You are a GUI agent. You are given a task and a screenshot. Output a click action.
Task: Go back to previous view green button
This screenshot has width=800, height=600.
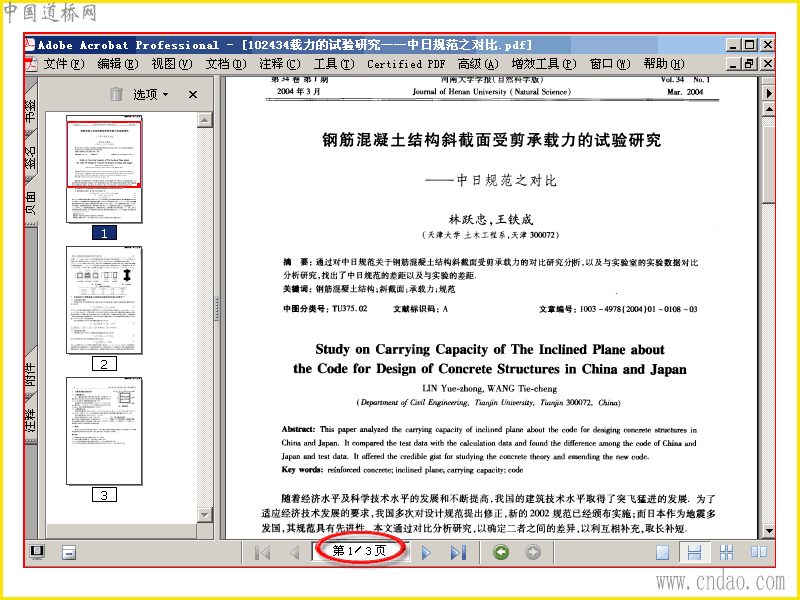(x=501, y=552)
